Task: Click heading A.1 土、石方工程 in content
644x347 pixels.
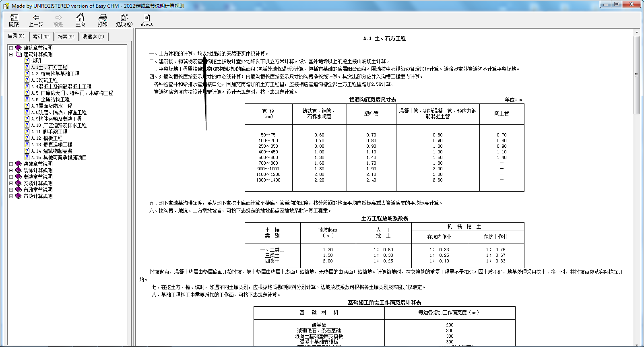Action: [x=384, y=38]
